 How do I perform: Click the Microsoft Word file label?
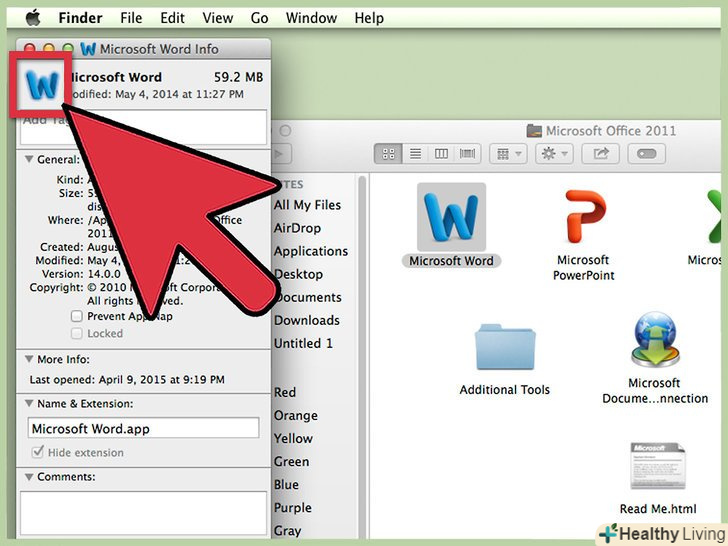(451, 261)
